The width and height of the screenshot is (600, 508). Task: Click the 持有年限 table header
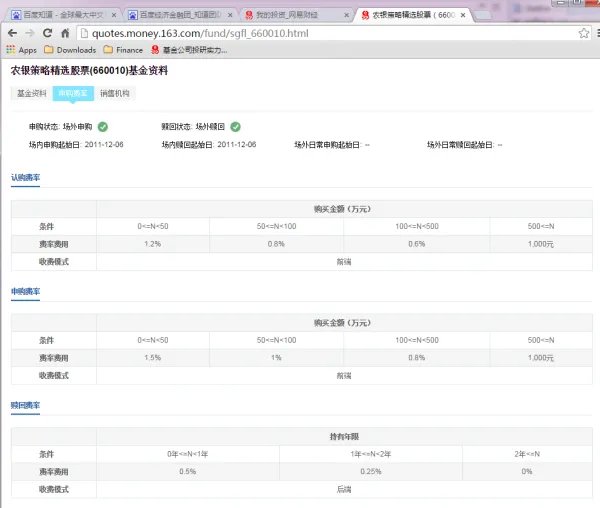pos(344,436)
